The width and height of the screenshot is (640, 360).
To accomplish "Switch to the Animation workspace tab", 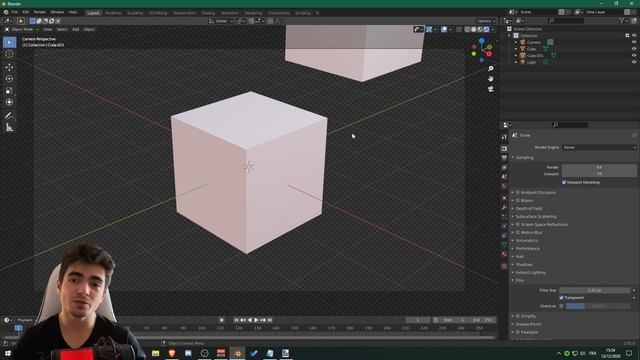I will coord(230,13).
